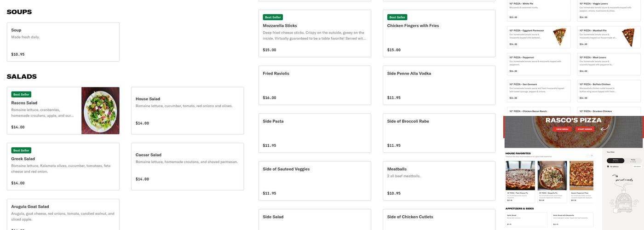Click the next arrow in House Favorites carousel
This screenshot has width=644, height=230.
click(x=592, y=155)
